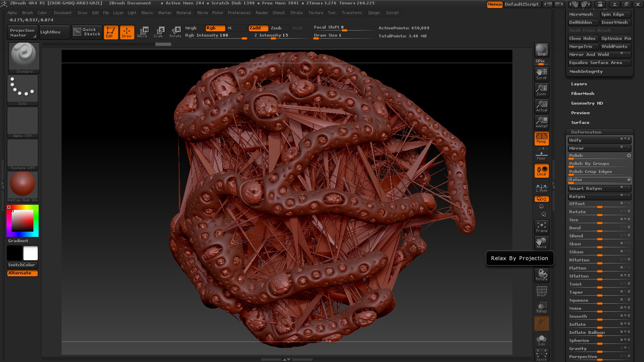Viewport: 644px width, 362px height.
Task: Toggle PolyF wireframe display
Action: (541, 291)
